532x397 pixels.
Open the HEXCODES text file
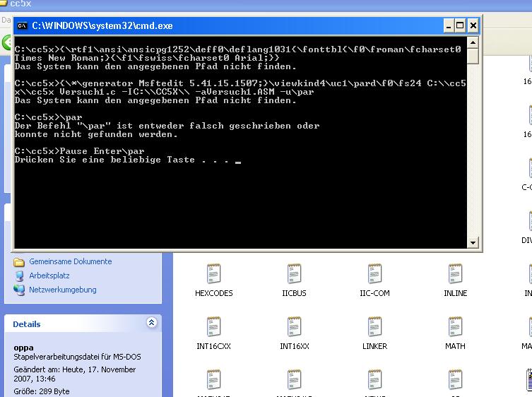click(214, 274)
